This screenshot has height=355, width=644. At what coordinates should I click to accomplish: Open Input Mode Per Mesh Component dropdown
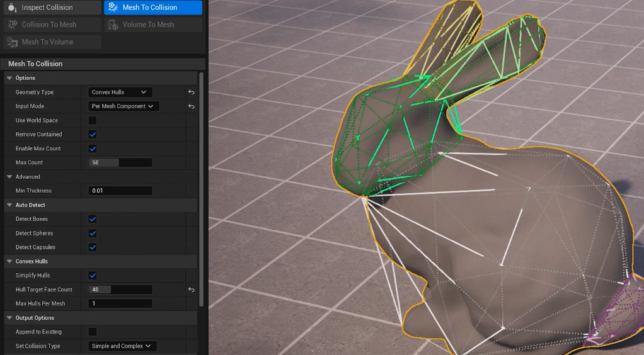[124, 106]
